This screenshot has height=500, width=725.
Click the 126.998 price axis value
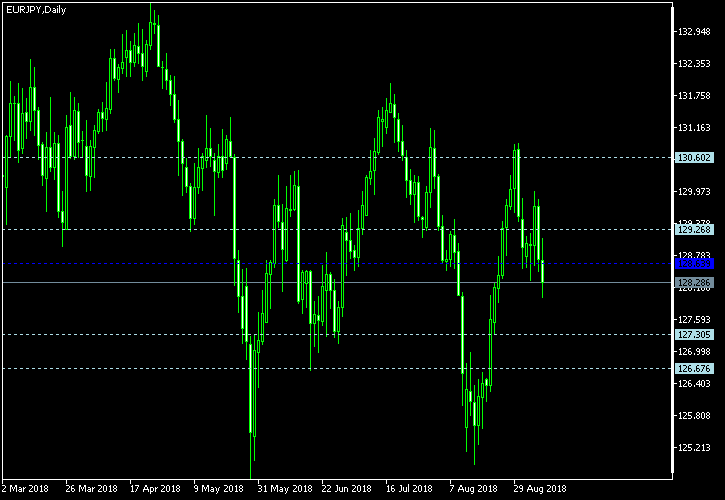tap(694, 352)
